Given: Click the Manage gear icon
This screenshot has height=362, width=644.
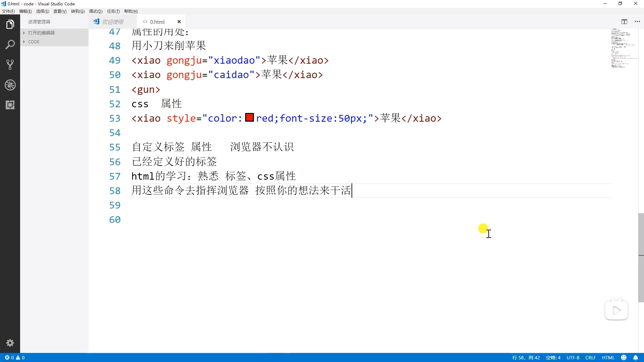Looking at the screenshot, I should [x=10, y=343].
